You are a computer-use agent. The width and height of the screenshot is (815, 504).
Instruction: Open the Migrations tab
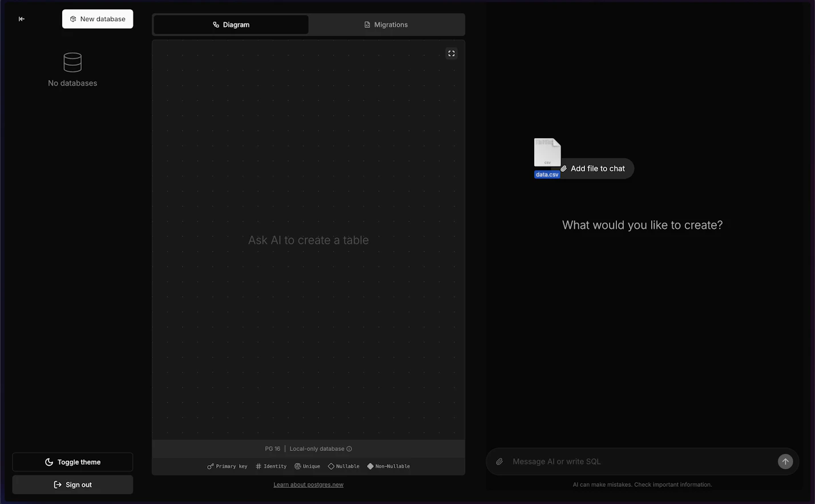386,25
